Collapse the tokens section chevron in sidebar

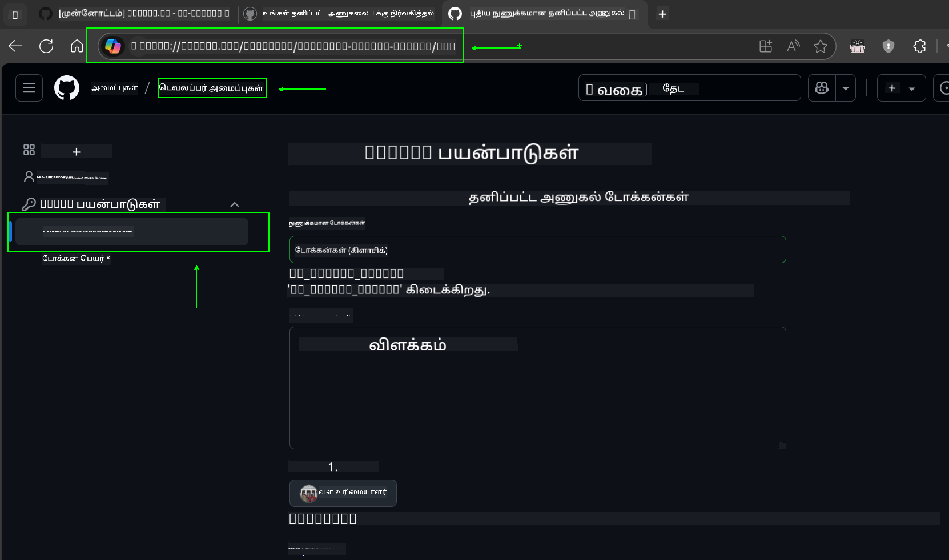[x=235, y=204]
